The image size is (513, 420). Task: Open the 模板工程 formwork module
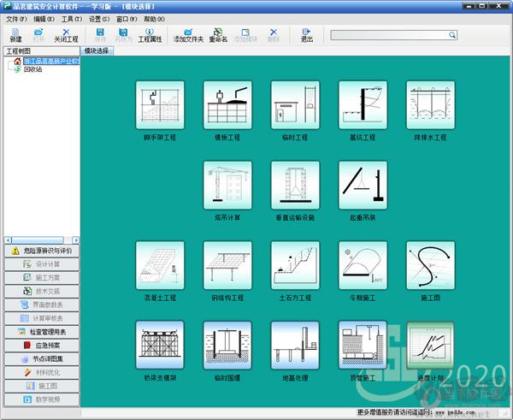coord(227,105)
